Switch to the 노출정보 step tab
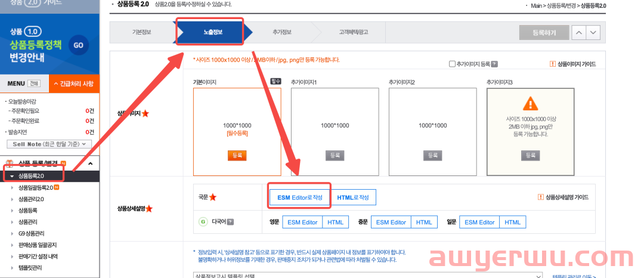Image resolution: width=644 pixels, height=278 pixels. [x=213, y=32]
